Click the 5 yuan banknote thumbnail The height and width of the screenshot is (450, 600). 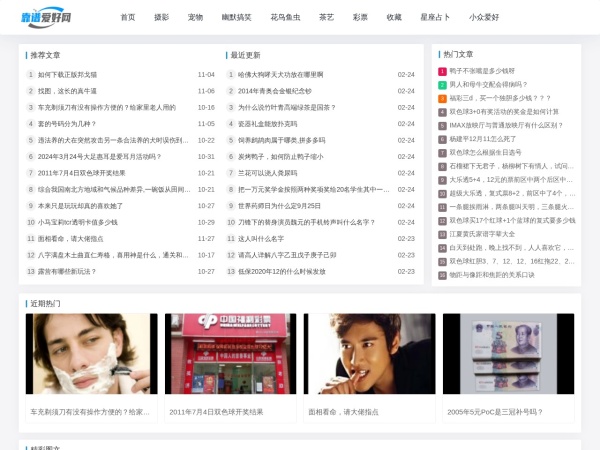[508, 354]
